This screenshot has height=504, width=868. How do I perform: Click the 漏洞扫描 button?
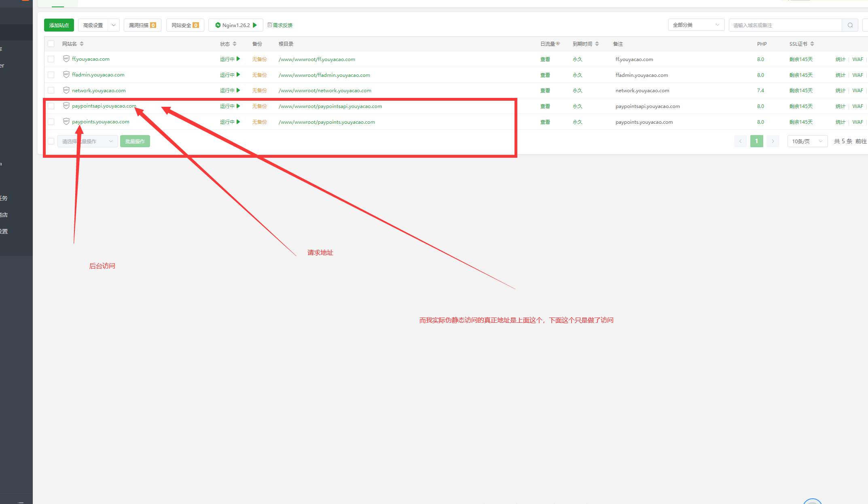coord(142,25)
